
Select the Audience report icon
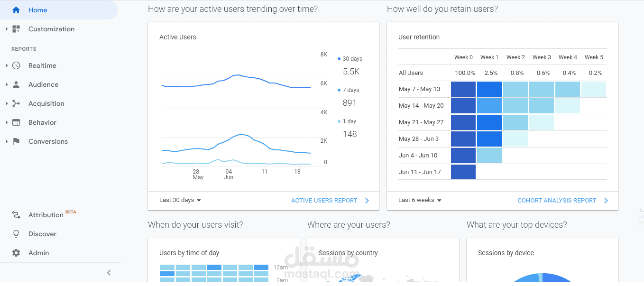[x=16, y=84]
